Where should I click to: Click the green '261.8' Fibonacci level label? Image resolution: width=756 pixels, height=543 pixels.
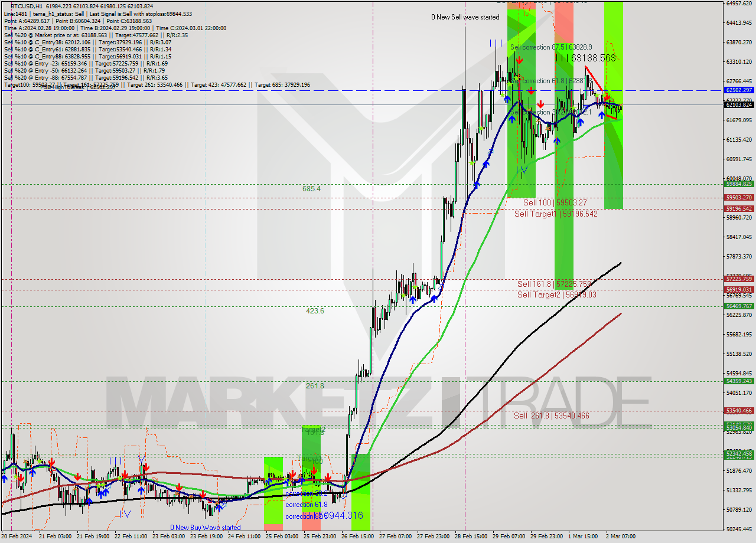click(x=315, y=386)
